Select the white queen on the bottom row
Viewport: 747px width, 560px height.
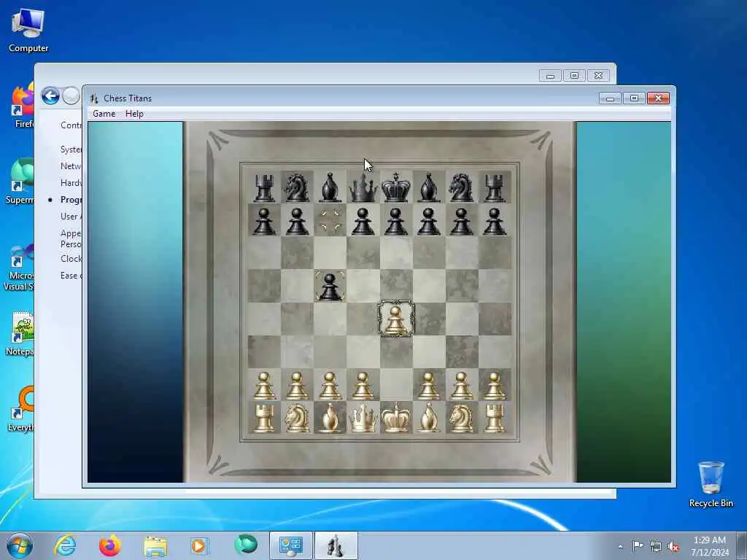(x=363, y=418)
